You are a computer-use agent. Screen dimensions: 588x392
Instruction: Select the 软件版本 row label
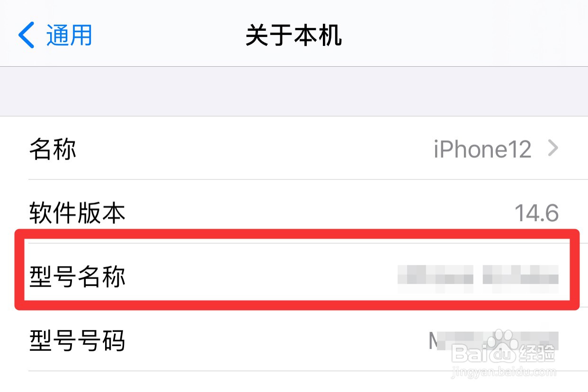pos(77,213)
